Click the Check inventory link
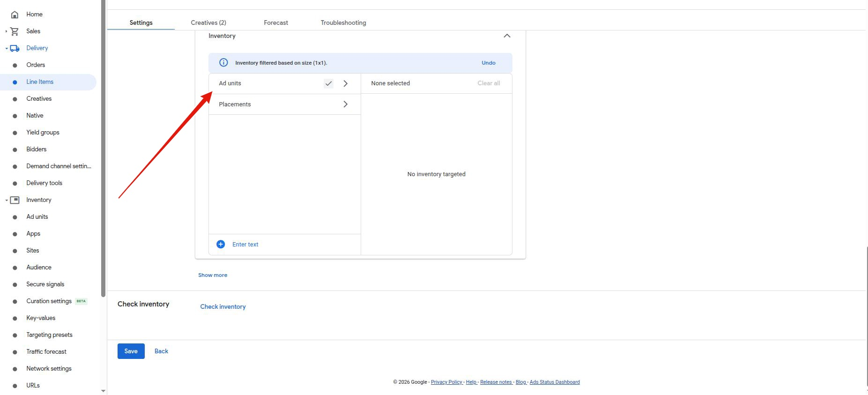The width and height of the screenshot is (868, 395). coord(223,306)
